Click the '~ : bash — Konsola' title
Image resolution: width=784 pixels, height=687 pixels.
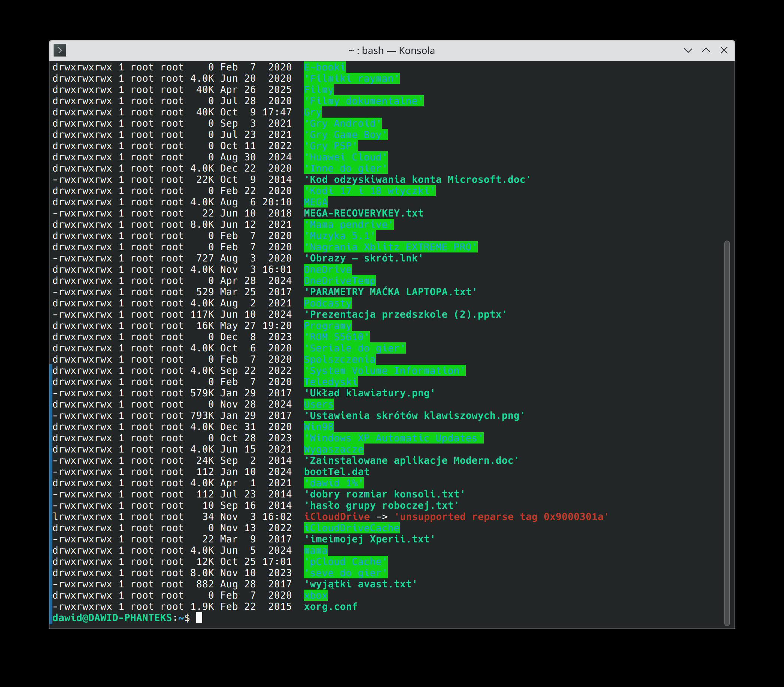391,51
